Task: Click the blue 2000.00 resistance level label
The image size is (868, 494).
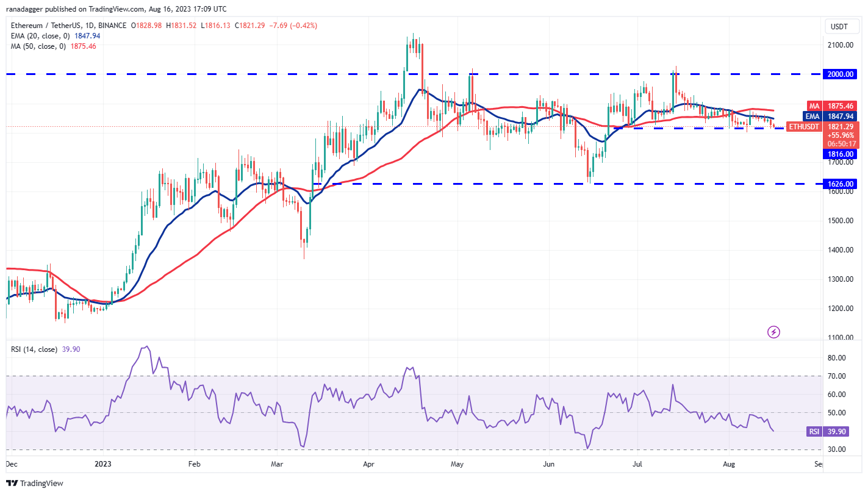Action: (840, 74)
